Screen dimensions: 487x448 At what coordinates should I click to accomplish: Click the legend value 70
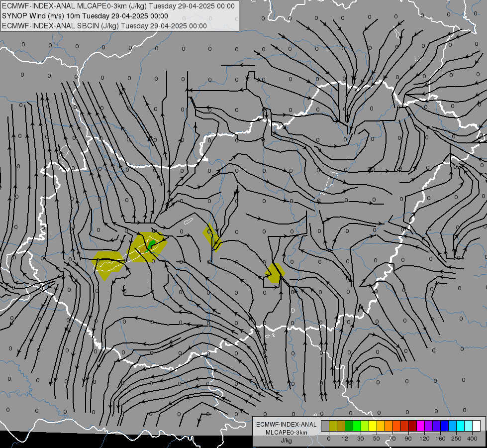tap(392, 439)
